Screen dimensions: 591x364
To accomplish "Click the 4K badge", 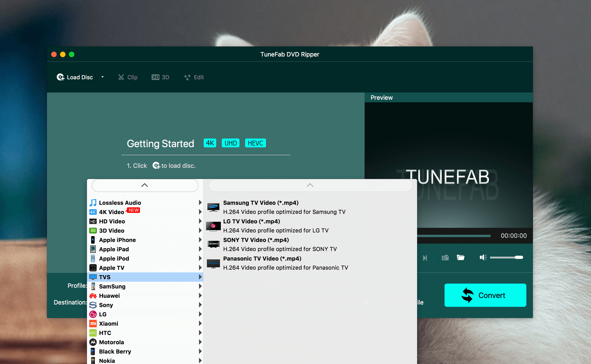I will click(210, 143).
